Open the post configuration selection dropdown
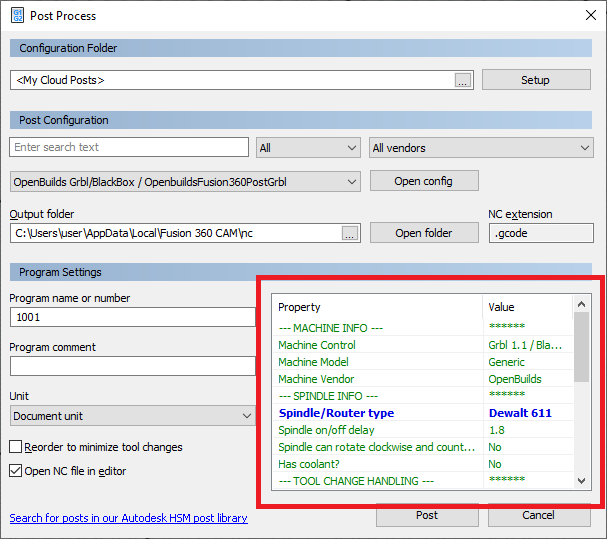The width and height of the screenshot is (607, 539). click(x=185, y=182)
